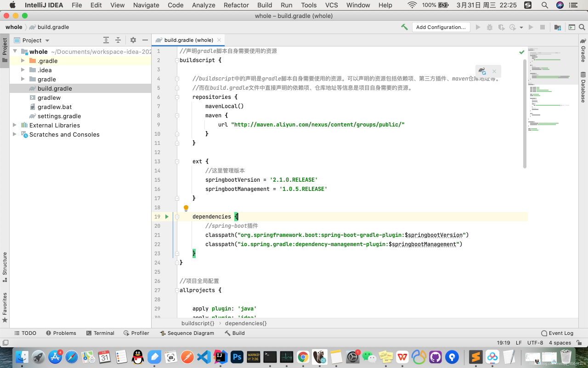This screenshot has height=368, width=588.
Task: Expand the .gradle folder in tree
Action: pos(23,61)
